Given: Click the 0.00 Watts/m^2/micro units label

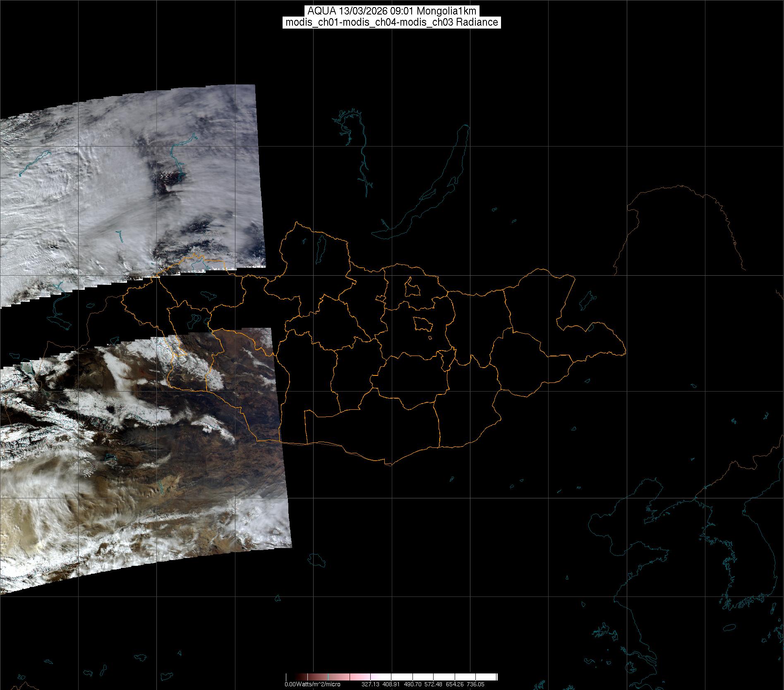Looking at the screenshot, I should click(x=312, y=684).
